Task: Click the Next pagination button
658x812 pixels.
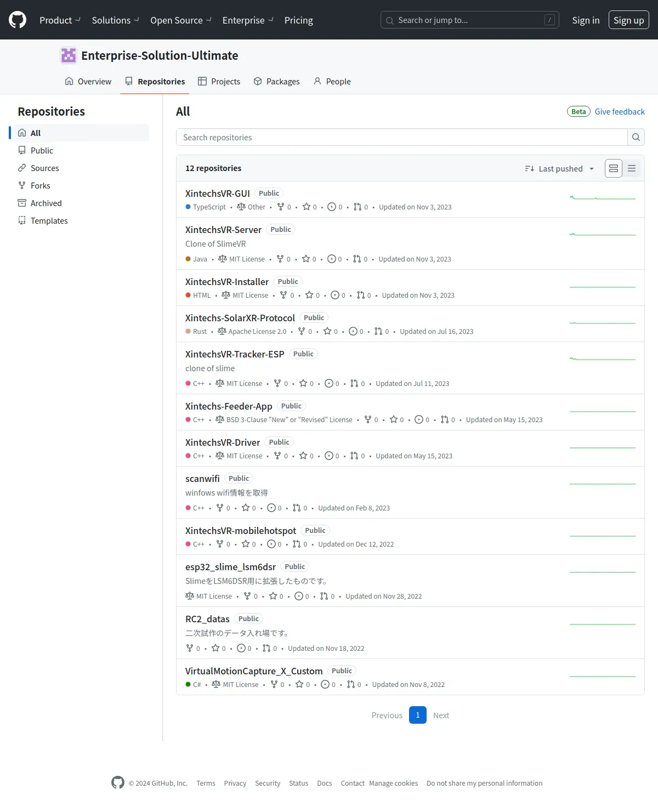Action: (441, 715)
